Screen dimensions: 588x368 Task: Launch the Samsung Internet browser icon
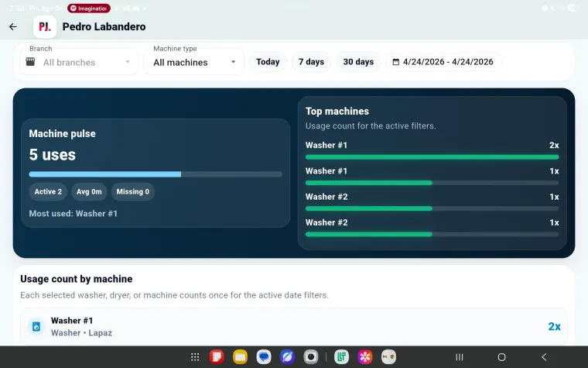[287, 356]
